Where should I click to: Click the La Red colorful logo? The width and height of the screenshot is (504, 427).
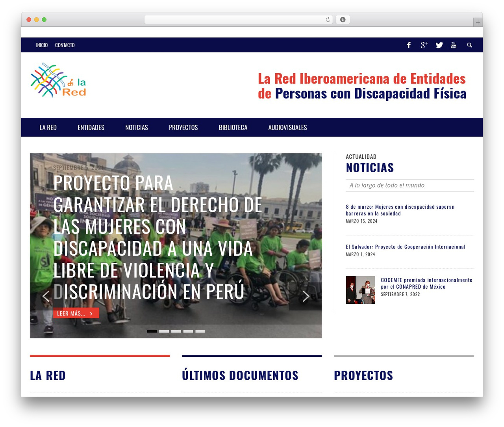pyautogui.click(x=58, y=80)
